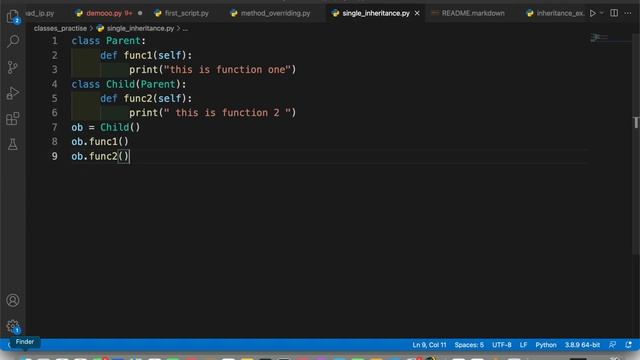Change file encoding UTF-8
This screenshot has width=640, height=360.
tap(502, 345)
